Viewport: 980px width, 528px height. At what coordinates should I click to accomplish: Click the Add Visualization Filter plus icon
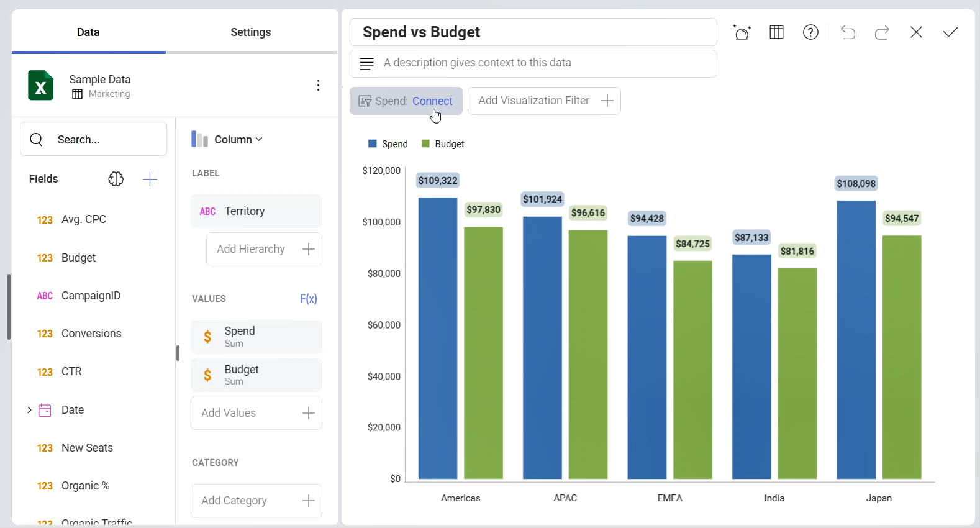[x=607, y=101]
